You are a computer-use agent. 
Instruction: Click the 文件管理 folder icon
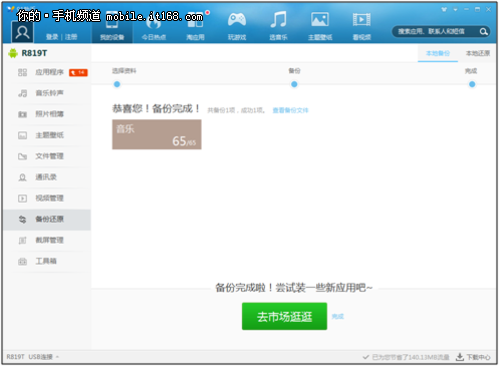coord(22,156)
